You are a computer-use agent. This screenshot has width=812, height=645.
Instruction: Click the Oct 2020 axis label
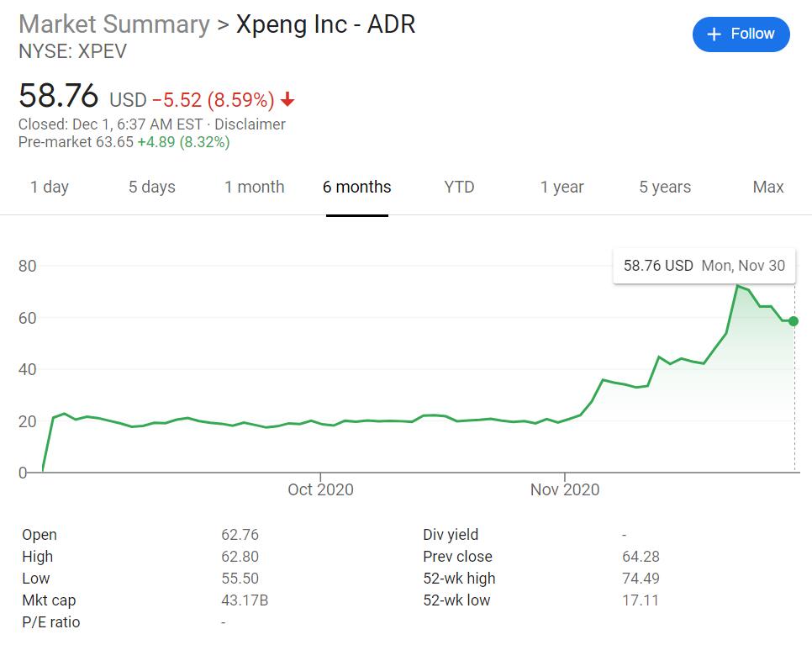pyautogui.click(x=320, y=489)
